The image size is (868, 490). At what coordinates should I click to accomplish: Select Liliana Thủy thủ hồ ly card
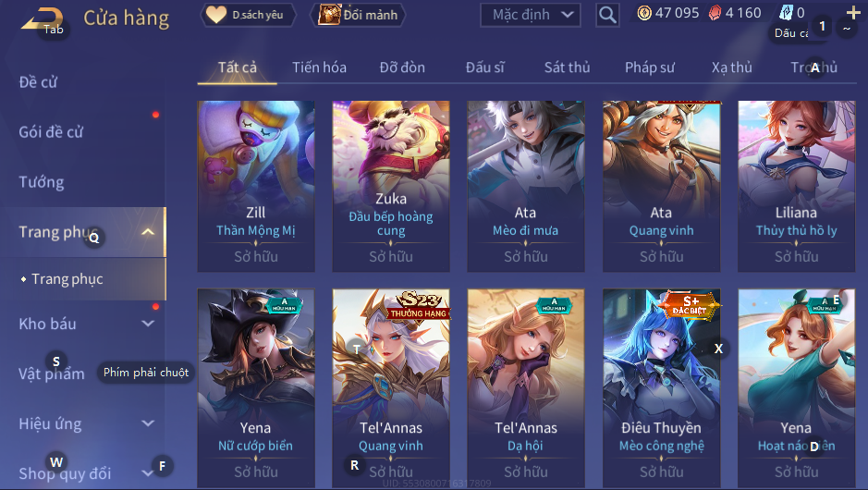pos(796,186)
